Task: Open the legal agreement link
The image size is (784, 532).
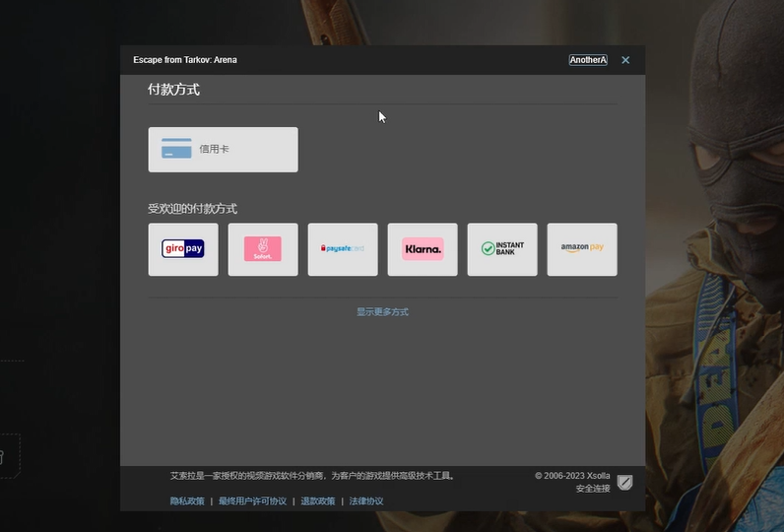Action: tap(366, 501)
